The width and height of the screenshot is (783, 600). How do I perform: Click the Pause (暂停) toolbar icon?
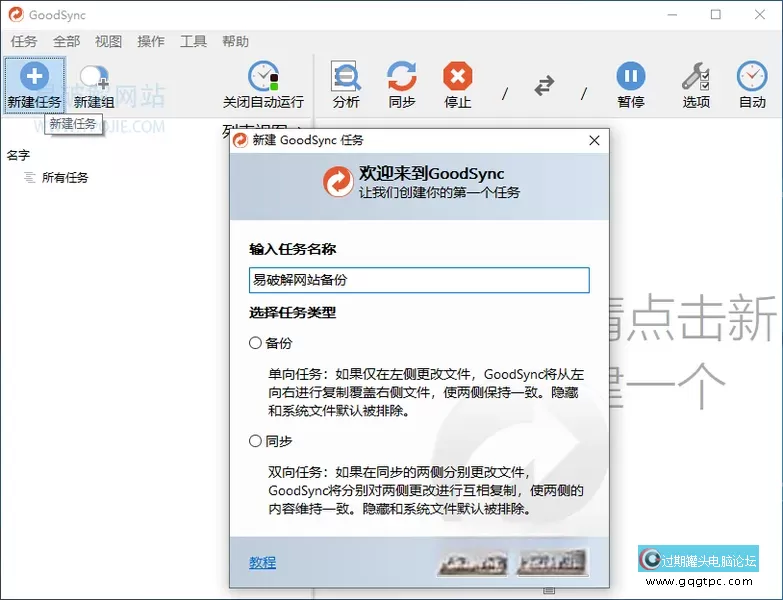(x=631, y=76)
